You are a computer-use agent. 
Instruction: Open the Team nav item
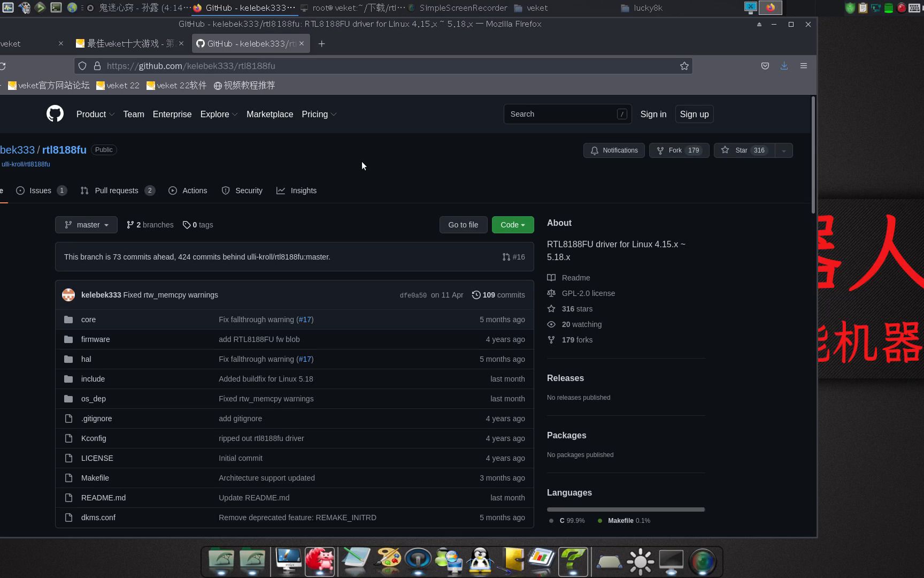[x=134, y=114]
